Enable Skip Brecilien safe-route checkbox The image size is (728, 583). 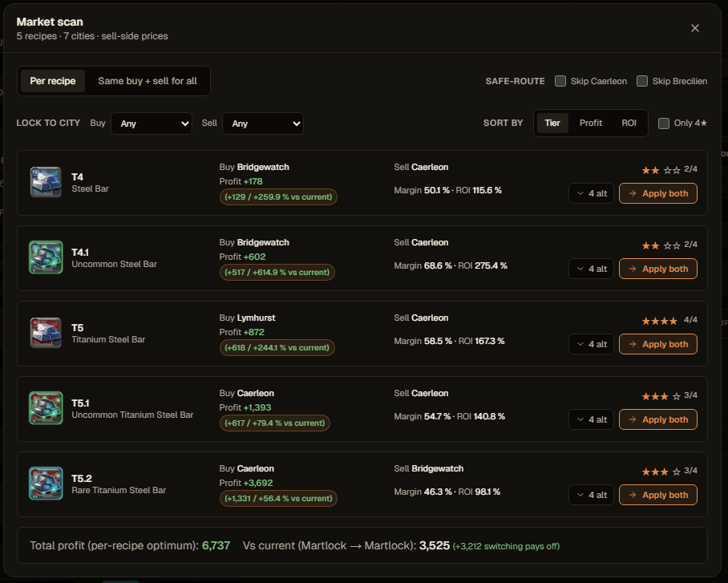[x=642, y=81]
